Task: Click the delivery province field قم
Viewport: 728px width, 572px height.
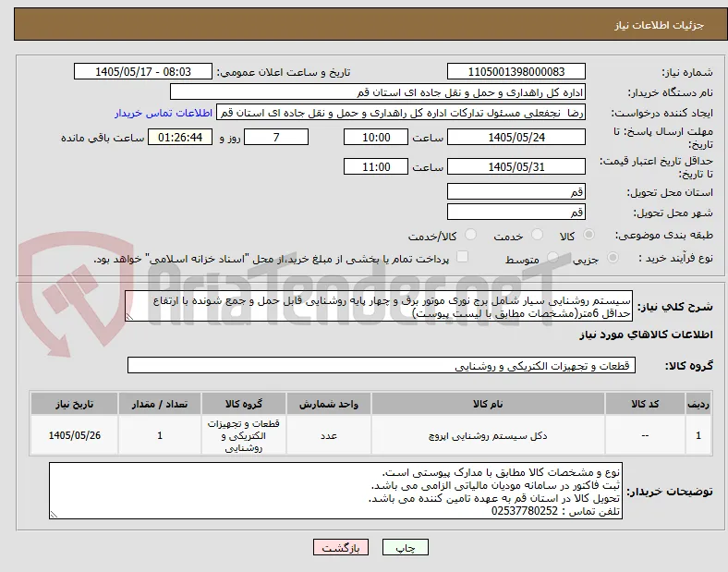Action: coord(516,192)
